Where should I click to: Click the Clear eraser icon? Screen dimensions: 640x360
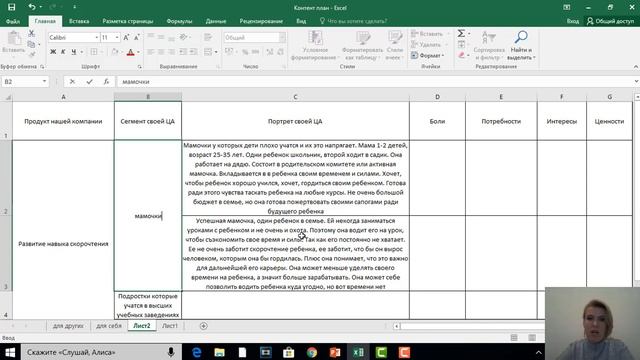(x=462, y=55)
